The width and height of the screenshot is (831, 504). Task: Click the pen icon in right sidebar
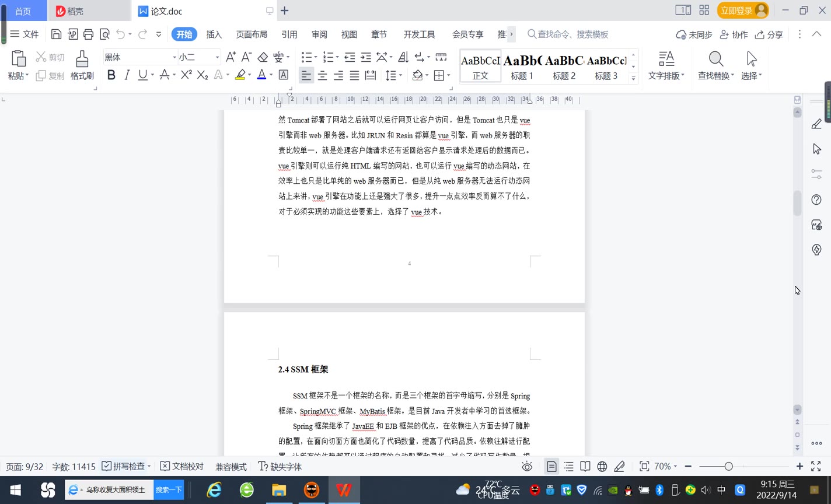[817, 124]
